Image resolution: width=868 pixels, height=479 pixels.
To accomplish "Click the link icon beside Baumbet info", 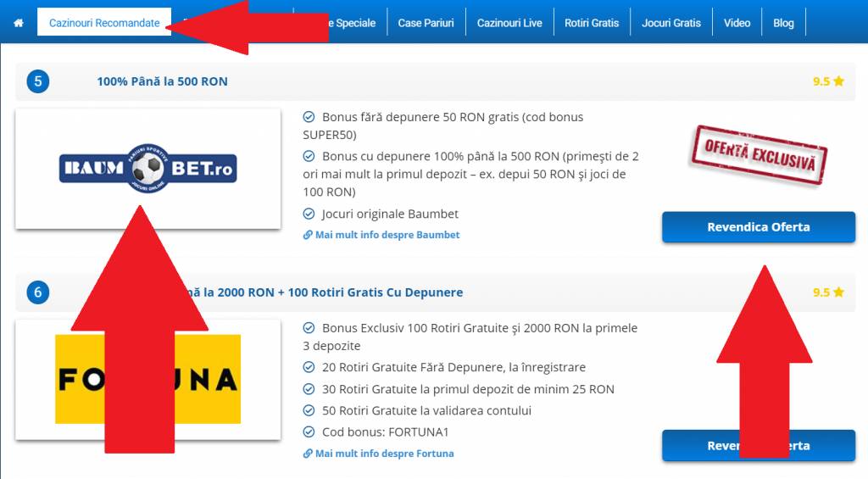I will pyautogui.click(x=308, y=235).
